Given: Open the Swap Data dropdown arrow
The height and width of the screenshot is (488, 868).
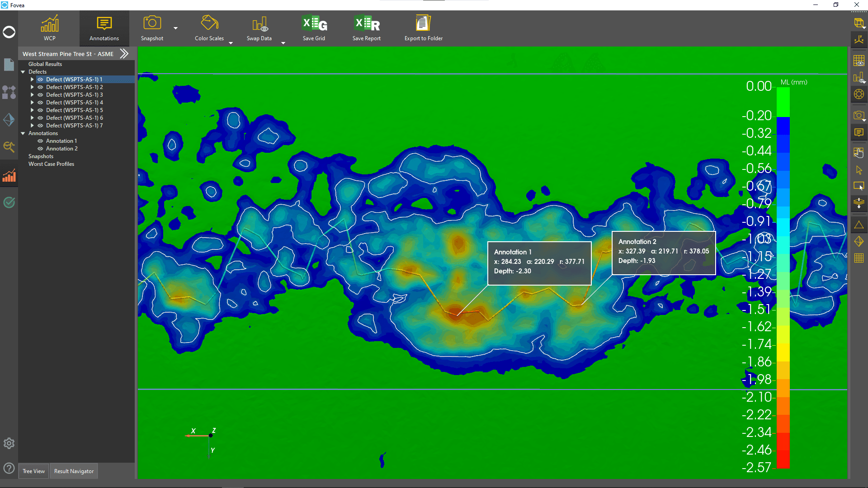Looking at the screenshot, I should (283, 43).
